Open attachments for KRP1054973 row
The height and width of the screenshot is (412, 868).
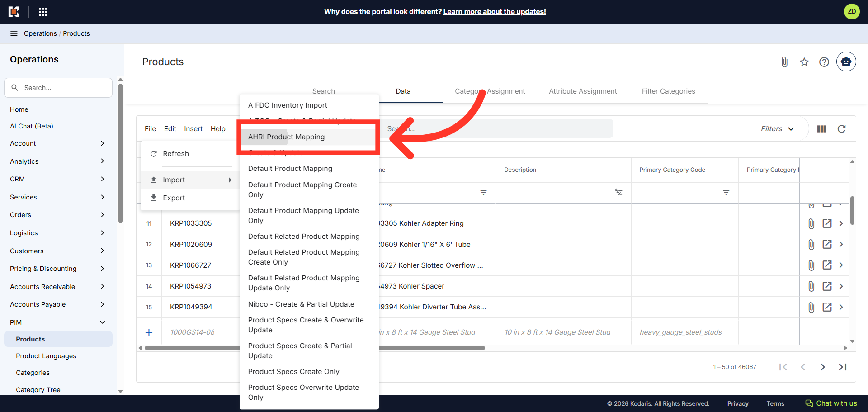click(x=811, y=286)
